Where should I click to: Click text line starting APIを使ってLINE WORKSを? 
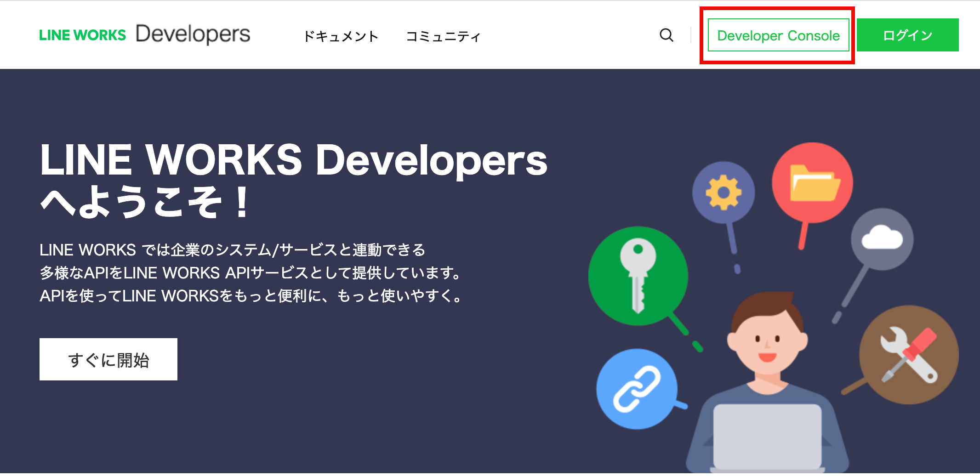[251, 296]
